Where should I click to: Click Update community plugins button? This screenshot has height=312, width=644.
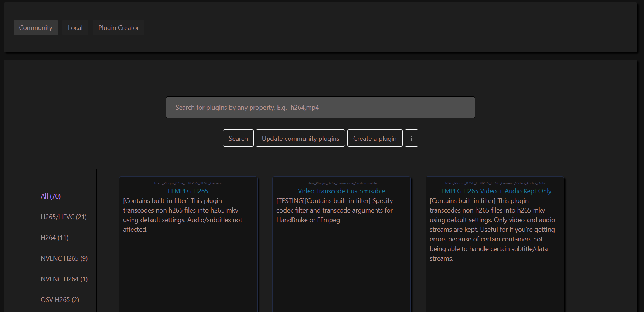click(x=300, y=138)
